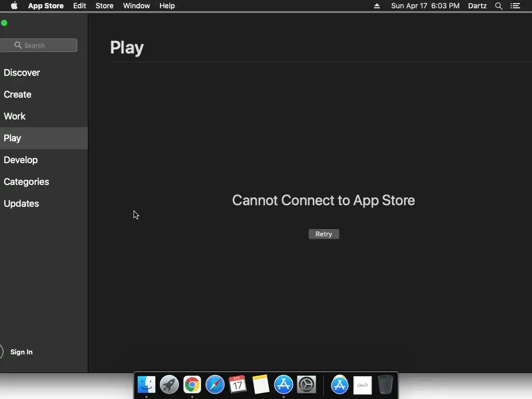Screen dimensions: 532x399
Task: Select Develop in the sidebar
Action: pyautogui.click(x=44, y=160)
